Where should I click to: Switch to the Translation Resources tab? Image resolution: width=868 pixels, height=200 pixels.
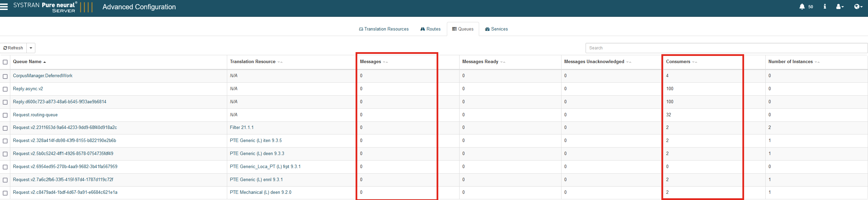click(384, 29)
